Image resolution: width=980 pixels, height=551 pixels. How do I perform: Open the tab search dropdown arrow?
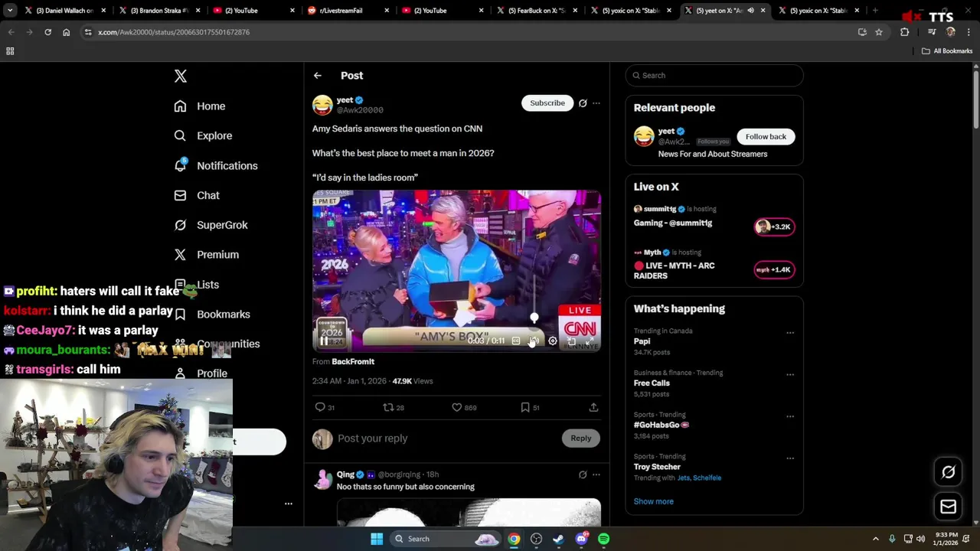(10, 11)
